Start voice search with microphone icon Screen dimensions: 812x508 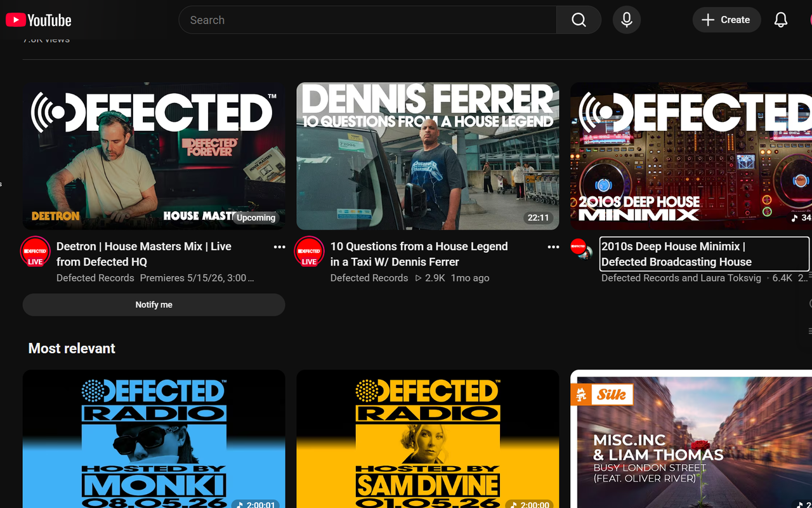point(627,20)
